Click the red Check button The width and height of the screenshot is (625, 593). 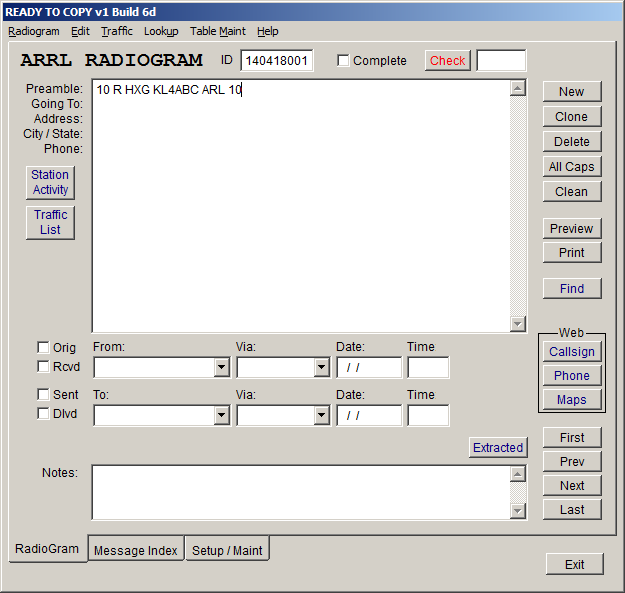[x=447, y=61]
